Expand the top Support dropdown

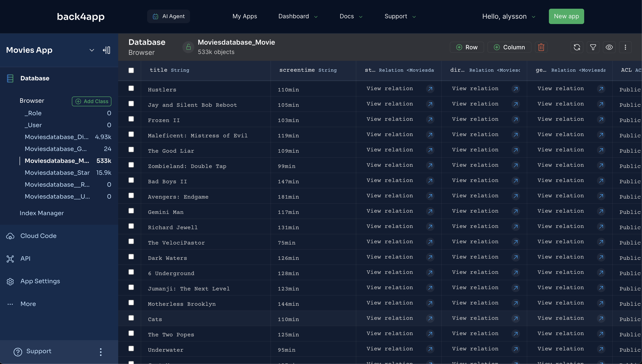click(400, 17)
